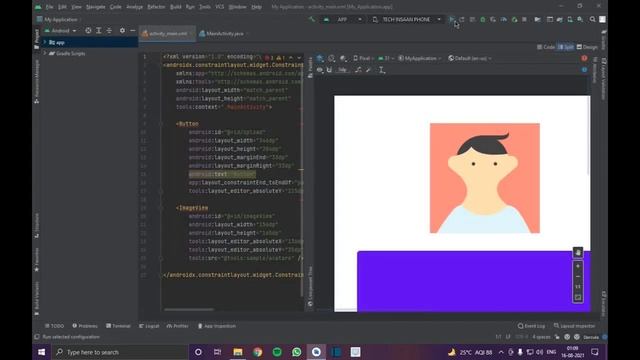
Task: Select the activity_main.xml editor tab
Action: coord(167,34)
